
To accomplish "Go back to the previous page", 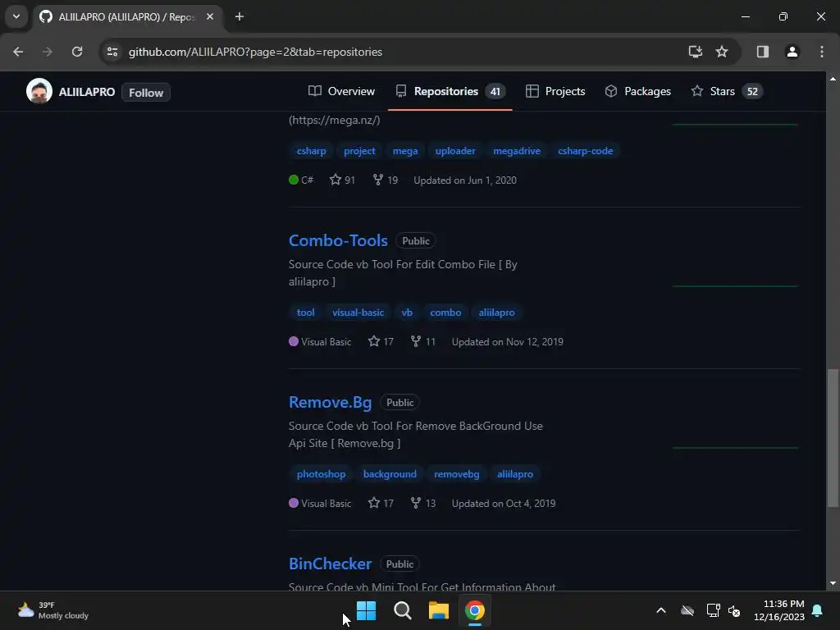I will pyautogui.click(x=18, y=52).
